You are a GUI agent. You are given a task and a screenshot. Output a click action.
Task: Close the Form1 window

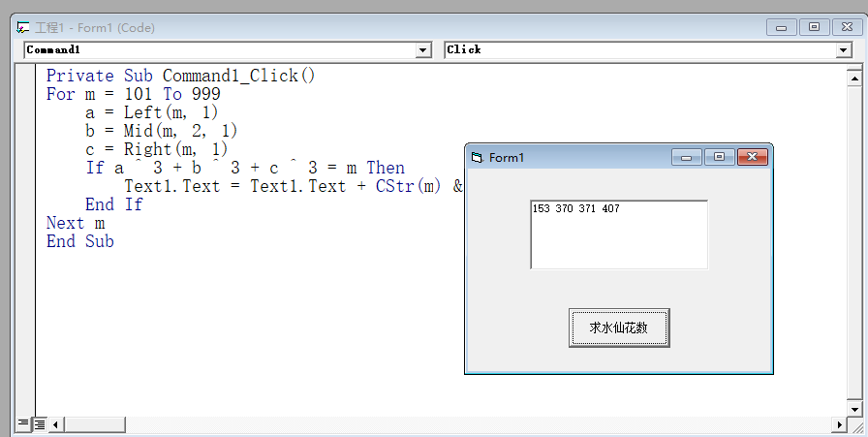pos(753,157)
